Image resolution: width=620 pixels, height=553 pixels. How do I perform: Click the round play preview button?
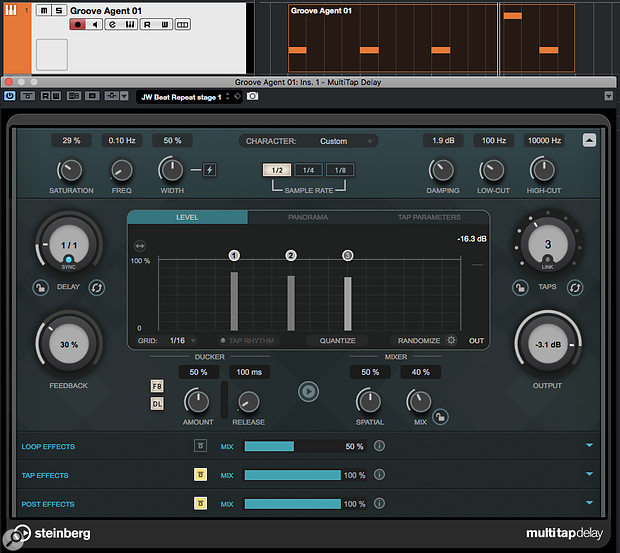click(308, 391)
